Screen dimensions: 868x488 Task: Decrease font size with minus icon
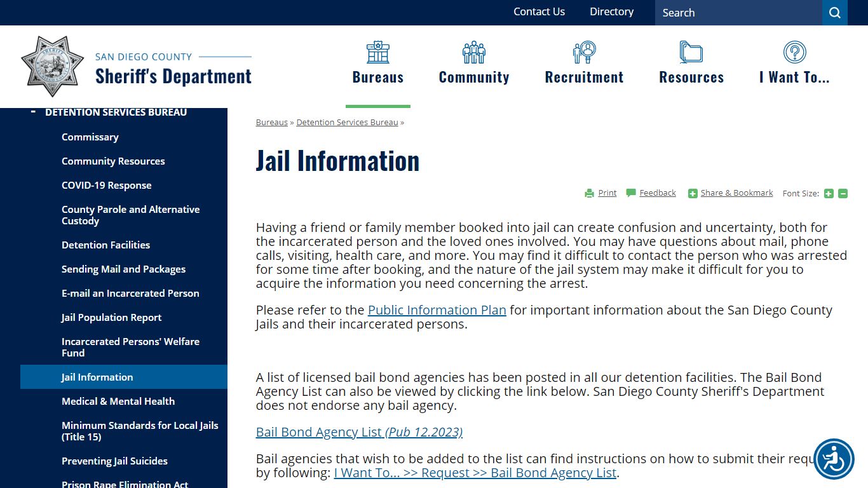pos(843,193)
